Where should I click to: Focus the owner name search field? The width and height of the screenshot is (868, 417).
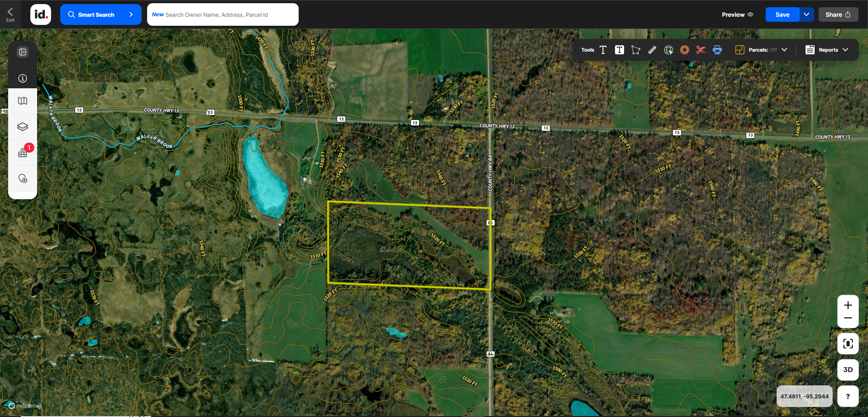[223, 14]
